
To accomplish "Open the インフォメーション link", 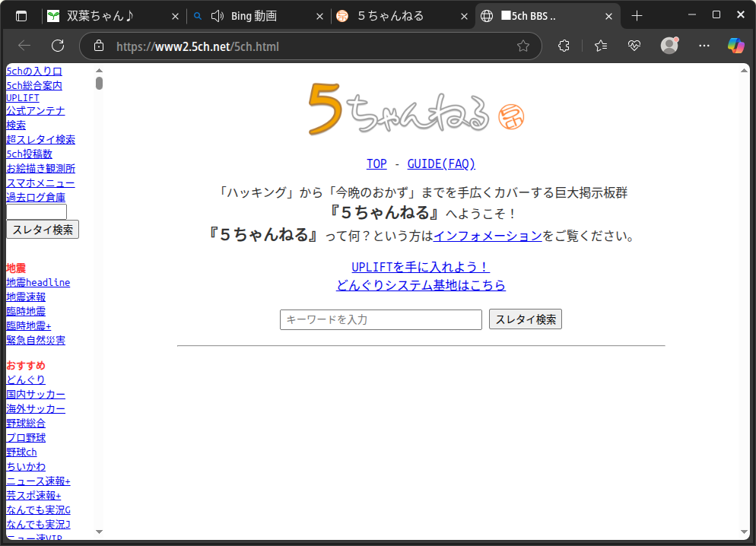I will pyautogui.click(x=488, y=236).
